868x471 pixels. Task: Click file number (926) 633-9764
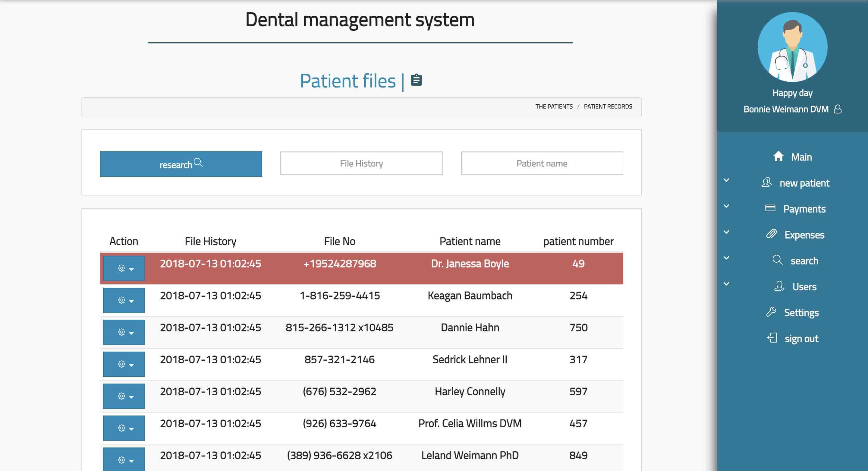(340, 423)
